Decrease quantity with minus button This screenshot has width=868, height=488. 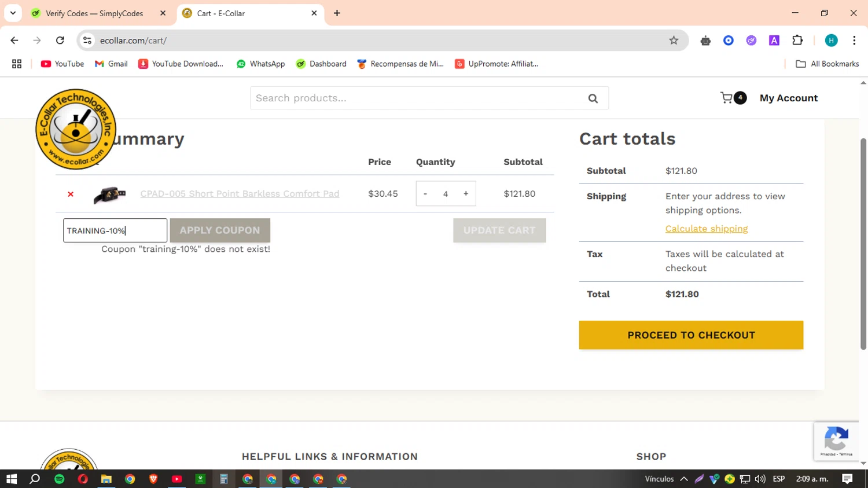[425, 194]
